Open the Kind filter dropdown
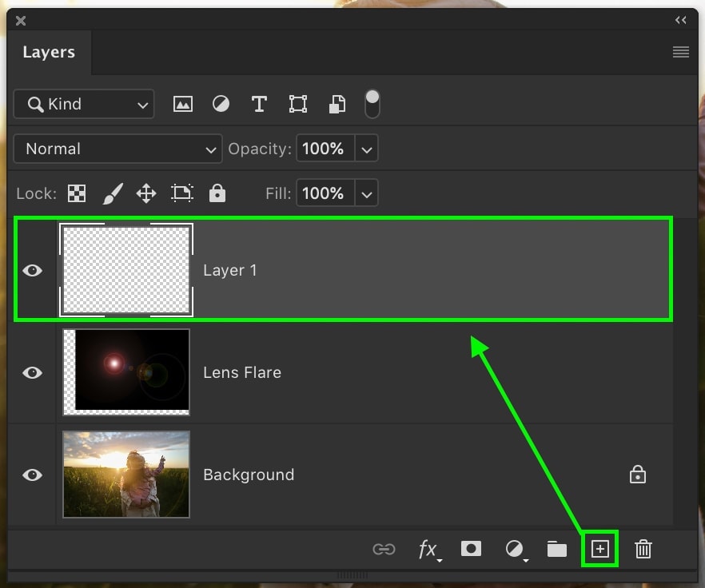Image resolution: width=705 pixels, height=588 pixels. point(84,104)
